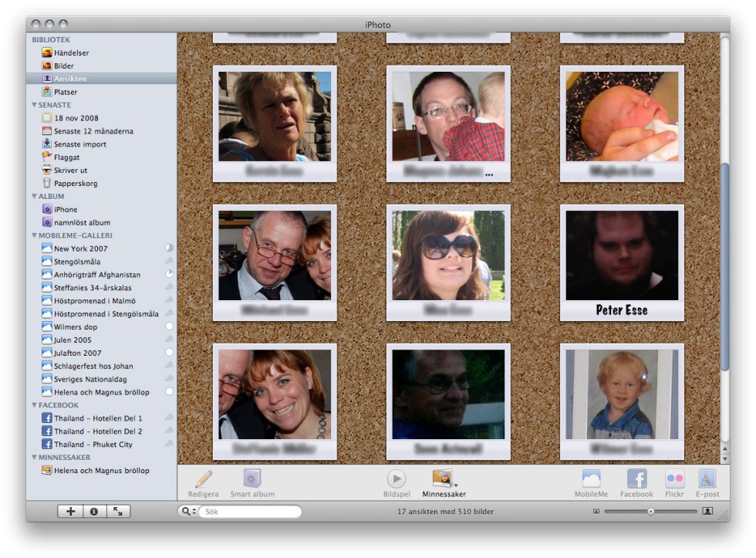Adjust the thumbnail size slider
The width and height of the screenshot is (756, 558).
pyautogui.click(x=650, y=512)
